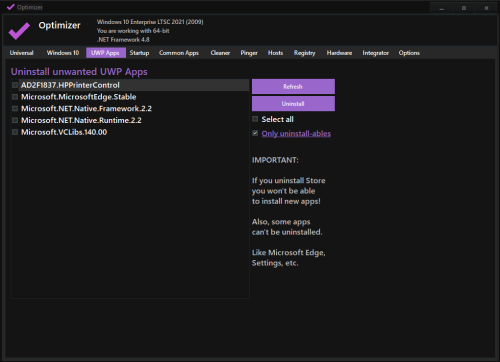
Task: Click the Uninstall unwanted UWP Apps heading
Action: click(79, 72)
